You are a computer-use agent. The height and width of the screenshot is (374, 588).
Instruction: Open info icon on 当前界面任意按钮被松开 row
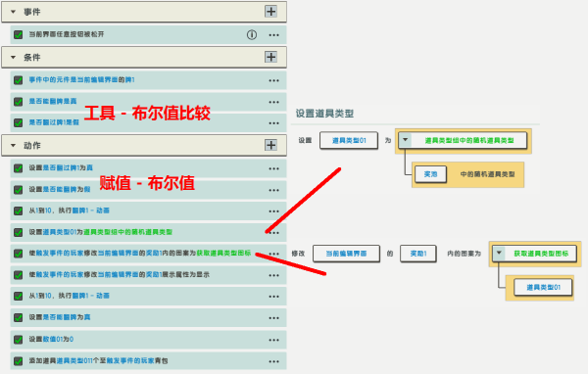tap(252, 35)
